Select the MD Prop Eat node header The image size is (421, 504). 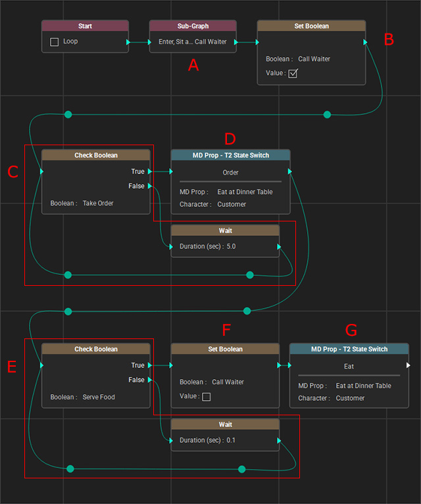349,349
